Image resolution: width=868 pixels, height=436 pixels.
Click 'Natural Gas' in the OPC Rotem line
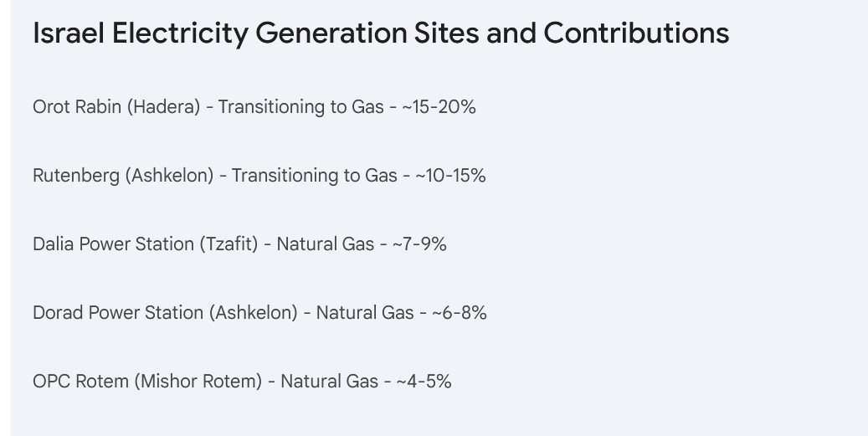(x=330, y=382)
